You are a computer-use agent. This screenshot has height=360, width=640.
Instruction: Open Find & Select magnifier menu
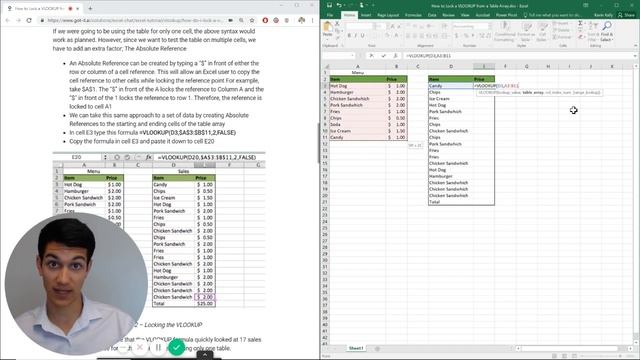coord(607,31)
